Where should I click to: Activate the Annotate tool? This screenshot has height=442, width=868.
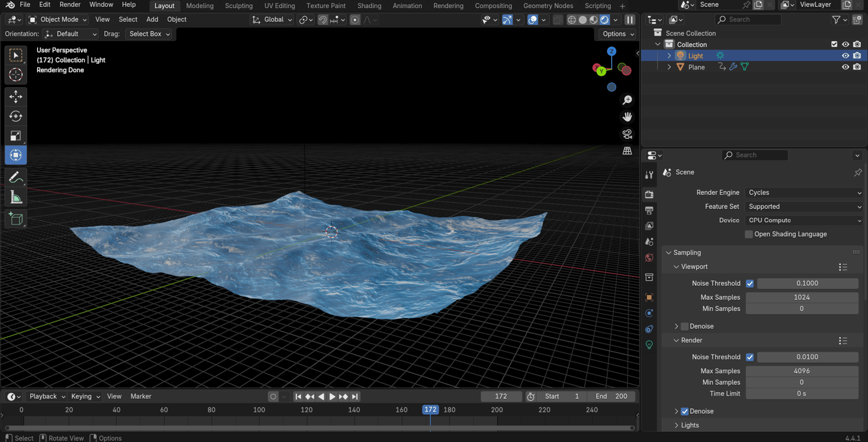point(16,177)
